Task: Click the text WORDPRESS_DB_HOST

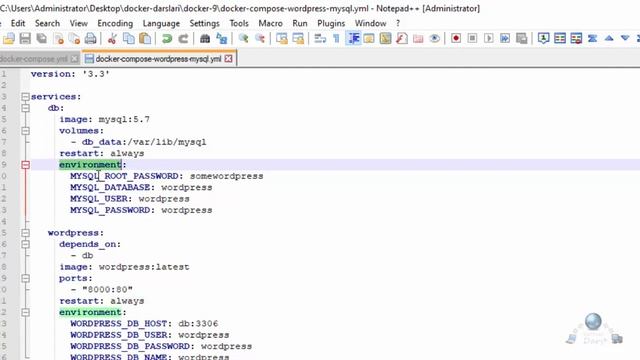Action: click(x=119, y=324)
